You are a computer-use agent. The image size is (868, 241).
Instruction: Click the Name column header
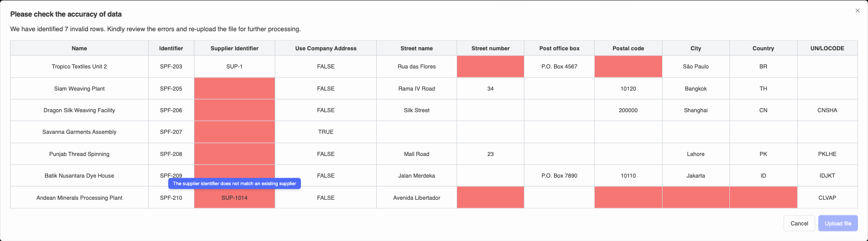pyautogui.click(x=79, y=48)
